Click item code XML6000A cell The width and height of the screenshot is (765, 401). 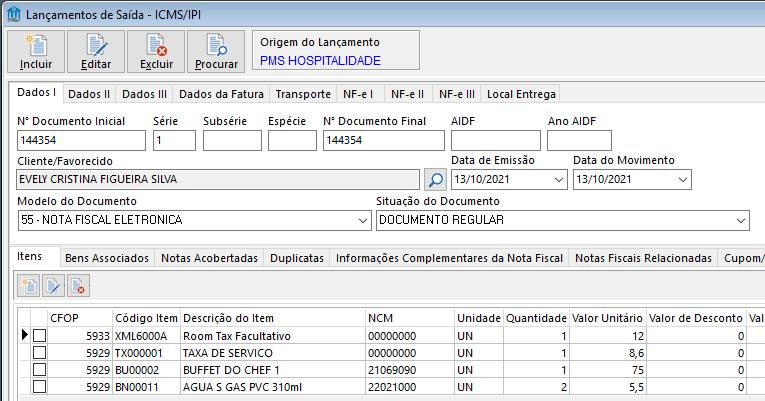[146, 336]
